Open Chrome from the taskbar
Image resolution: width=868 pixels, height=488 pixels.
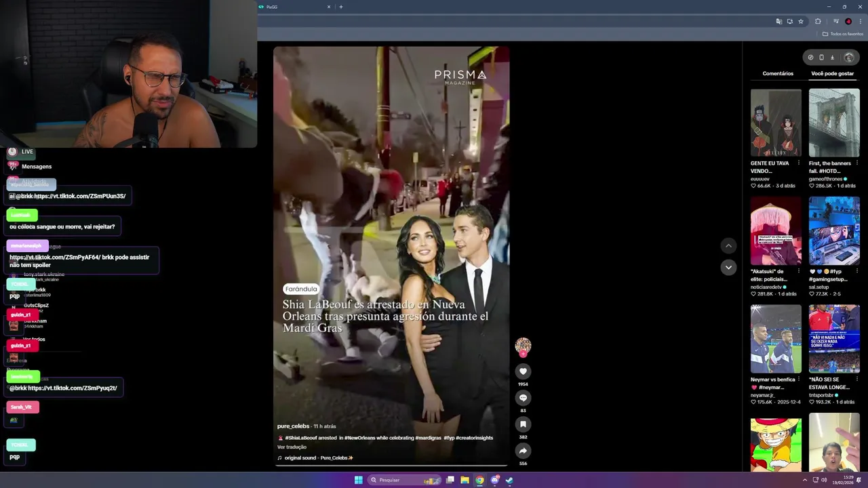(479, 480)
